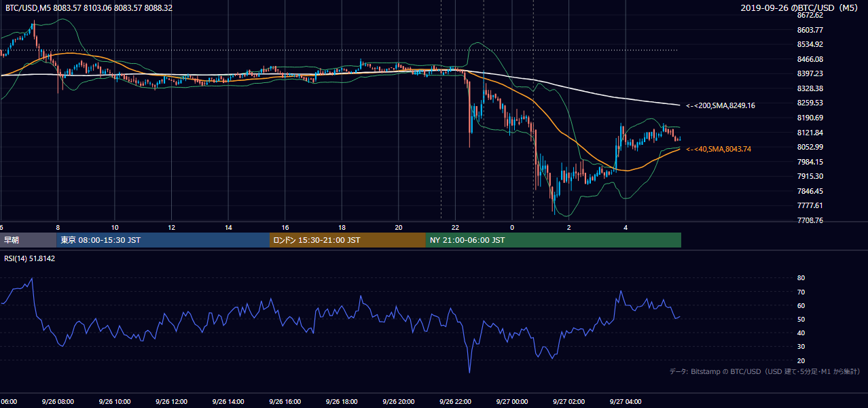868x408 pixels.
Task: Click RSI axis level 40
Action: (801, 333)
